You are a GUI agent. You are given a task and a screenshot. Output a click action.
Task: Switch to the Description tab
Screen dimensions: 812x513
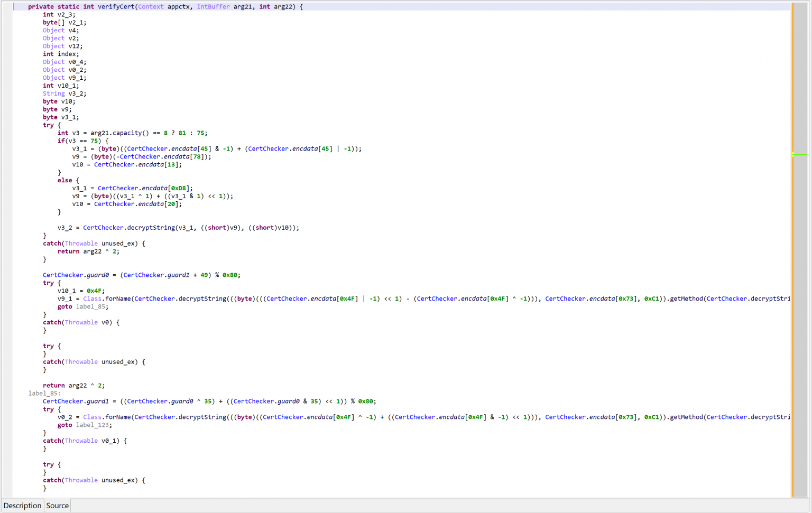tap(22, 506)
